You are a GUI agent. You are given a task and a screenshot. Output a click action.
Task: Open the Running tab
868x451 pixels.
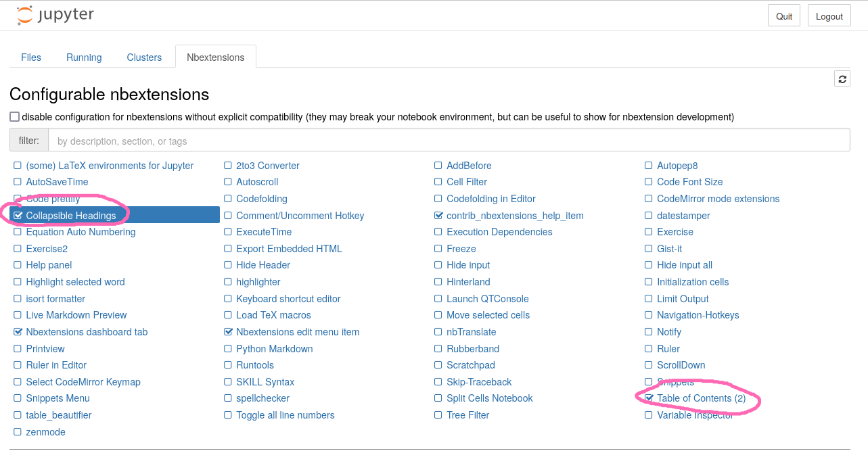pos(84,57)
